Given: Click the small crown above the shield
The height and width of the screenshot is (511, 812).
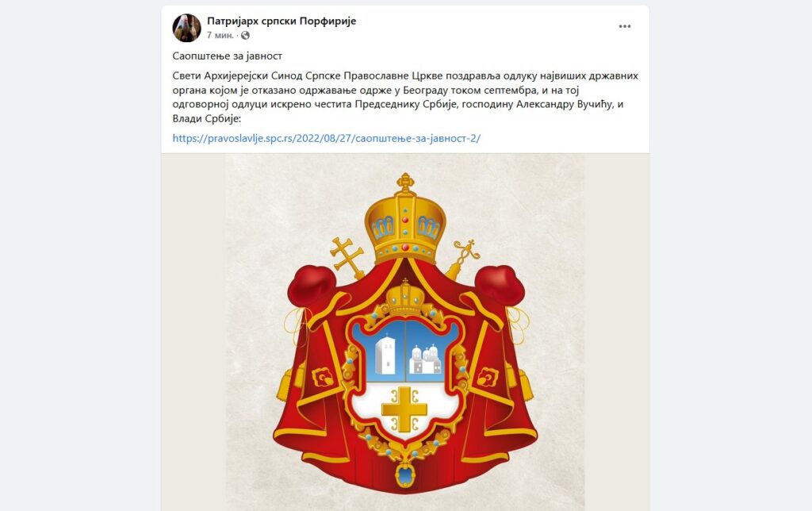Looking at the screenshot, I should (x=405, y=298).
